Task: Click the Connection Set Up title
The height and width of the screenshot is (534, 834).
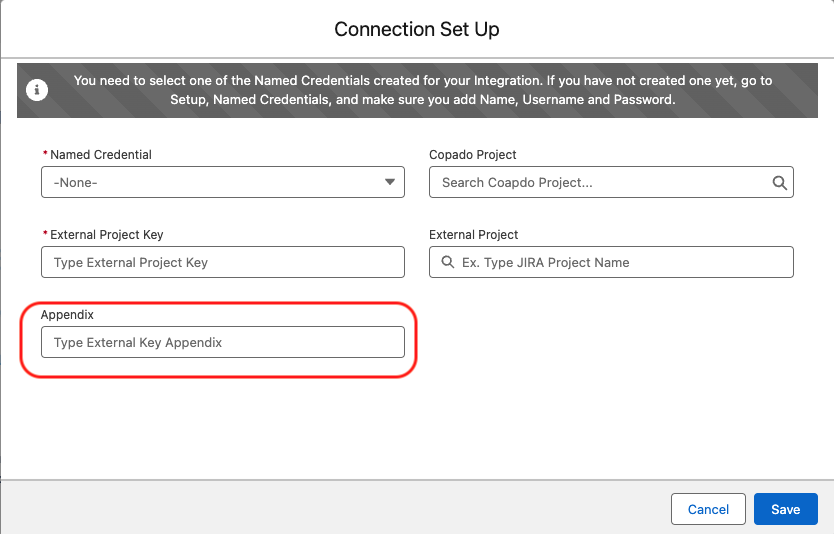Action: pos(417,29)
